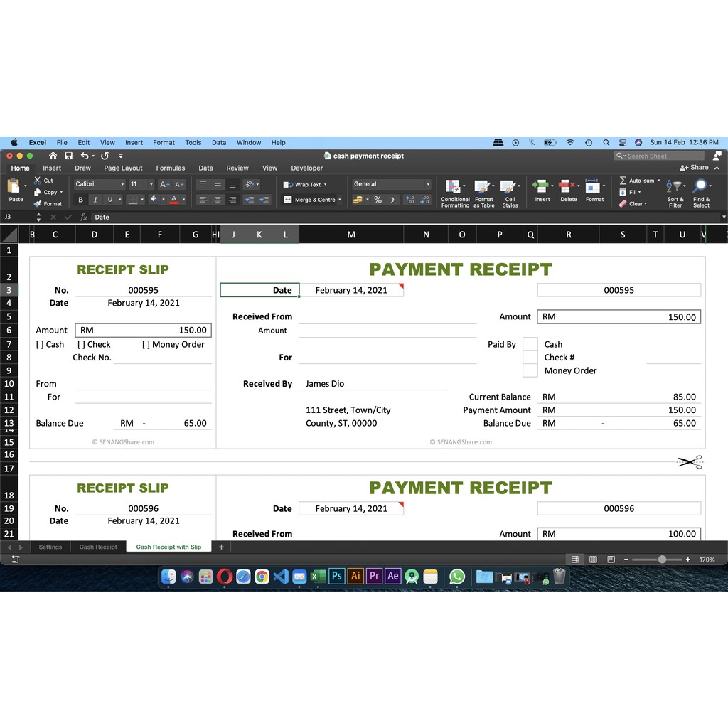The width and height of the screenshot is (728, 728).
Task: Apply bold formatting with B button
Action: click(x=80, y=200)
